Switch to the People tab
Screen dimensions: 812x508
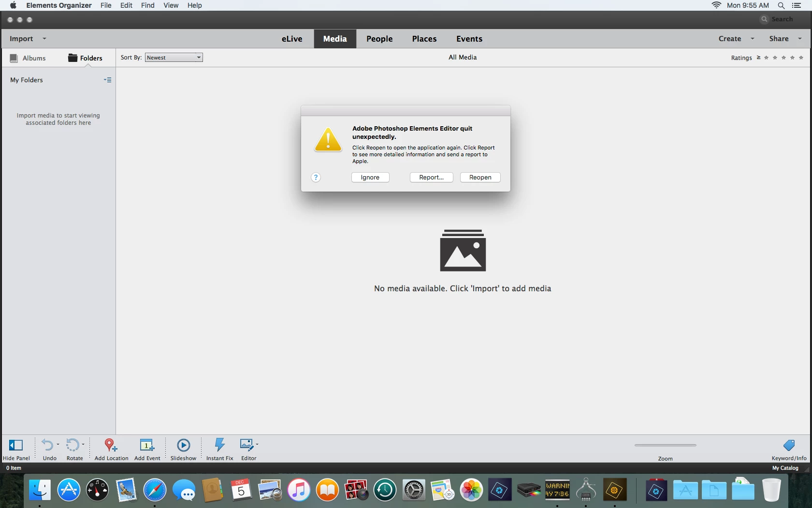click(379, 39)
